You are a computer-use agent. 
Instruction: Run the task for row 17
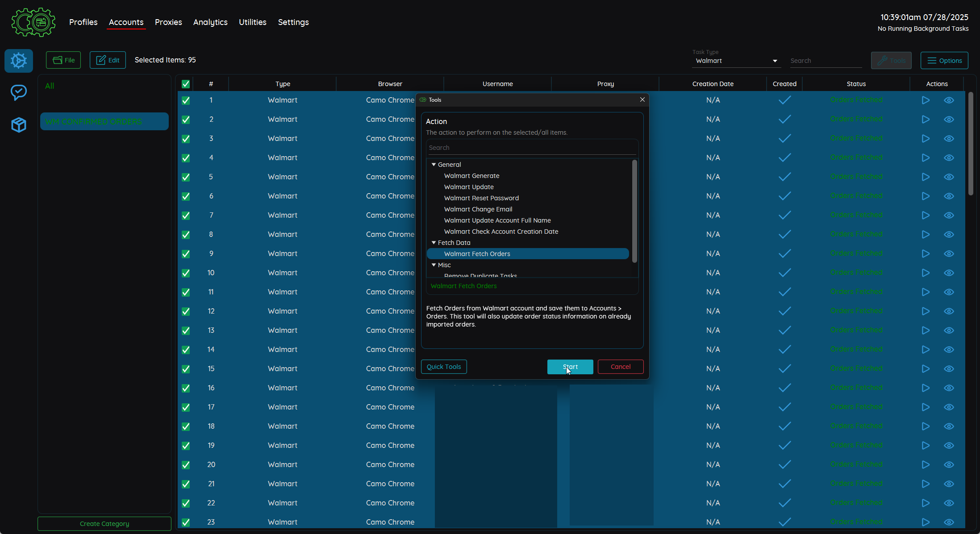tap(926, 407)
